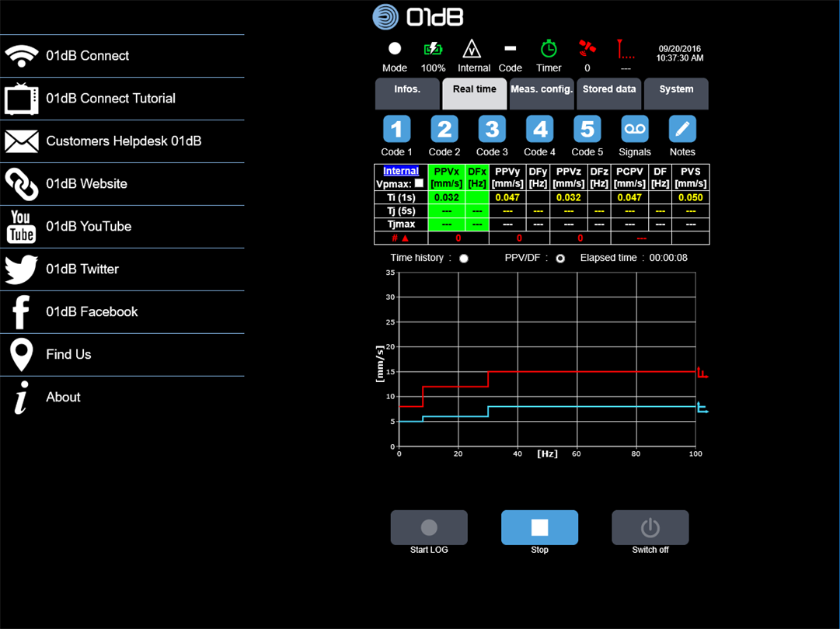Click the red alarm count row label

click(401, 238)
